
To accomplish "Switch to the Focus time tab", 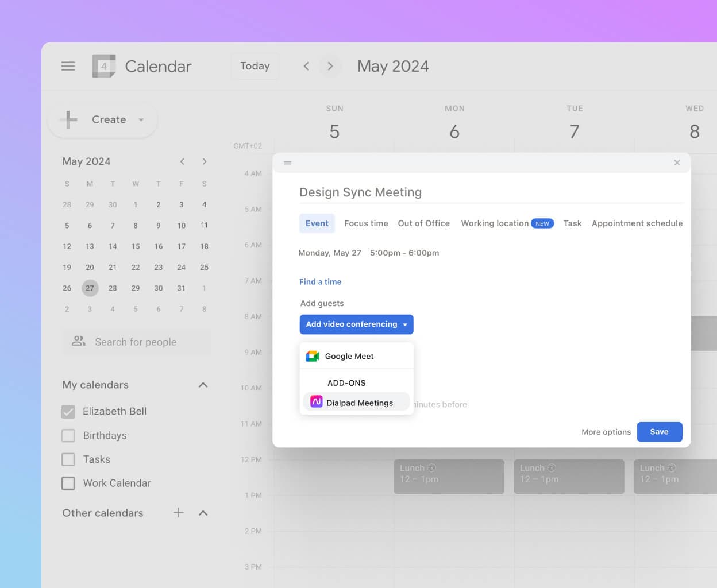I will pos(366,223).
